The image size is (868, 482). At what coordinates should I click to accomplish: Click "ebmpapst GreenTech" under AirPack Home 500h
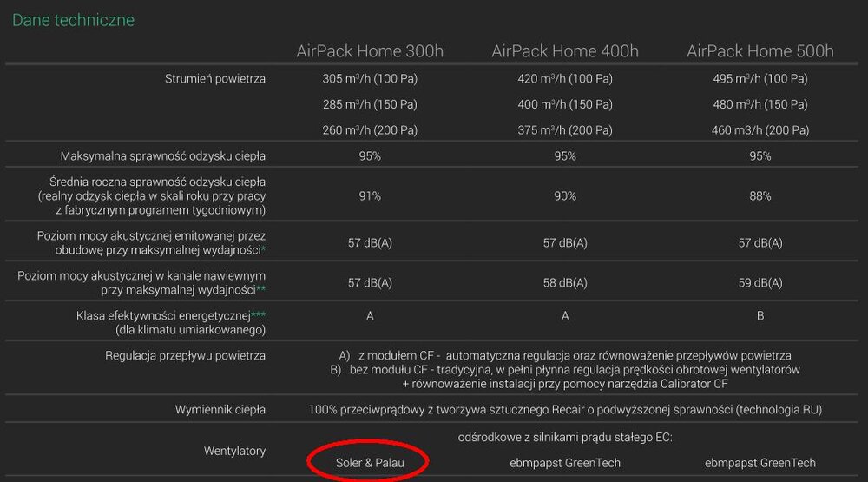pos(760,463)
